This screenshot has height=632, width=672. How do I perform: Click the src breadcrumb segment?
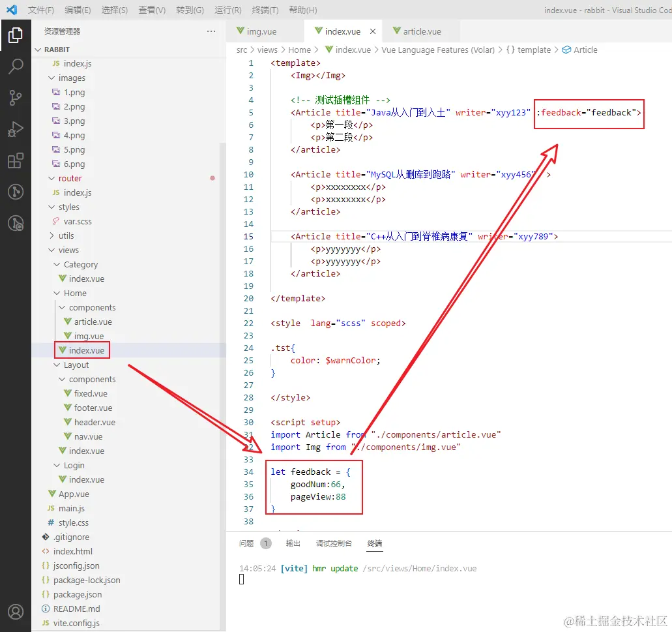(242, 50)
